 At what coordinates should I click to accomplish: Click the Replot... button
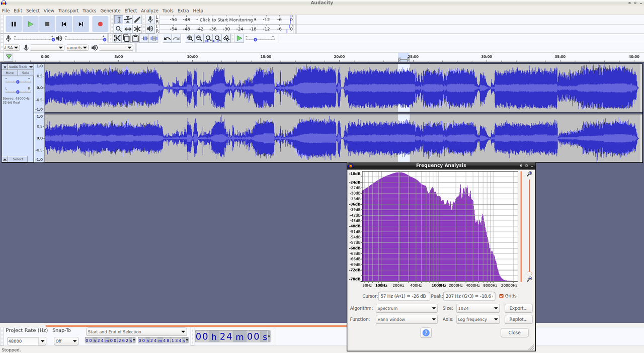[518, 319]
